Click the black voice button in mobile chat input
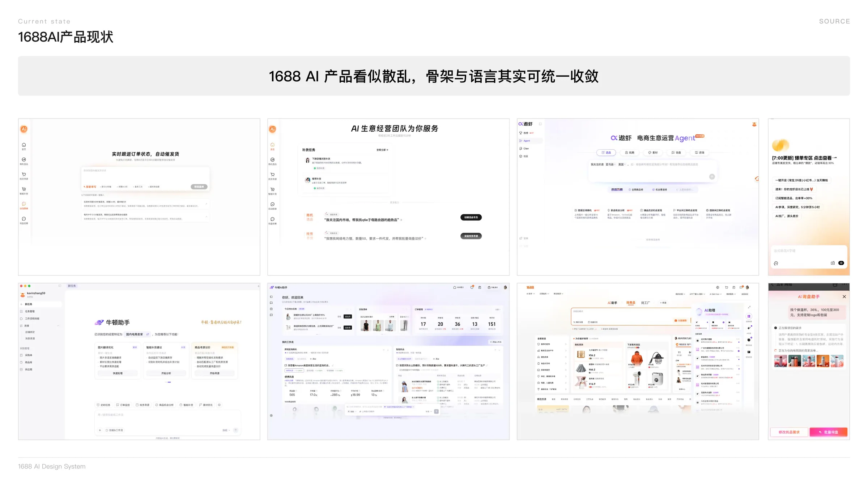Viewport: 868px width, 488px height. (841, 263)
